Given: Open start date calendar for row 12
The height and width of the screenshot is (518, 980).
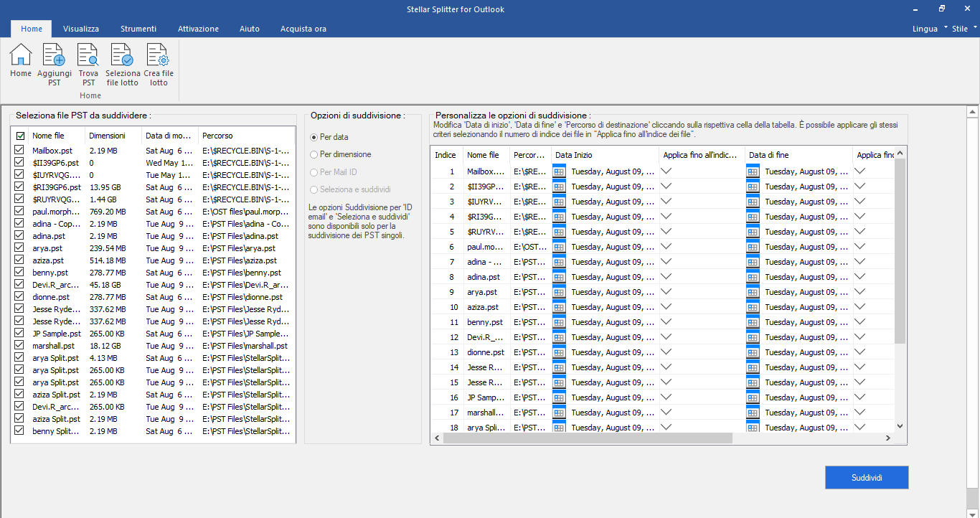Looking at the screenshot, I should point(560,337).
